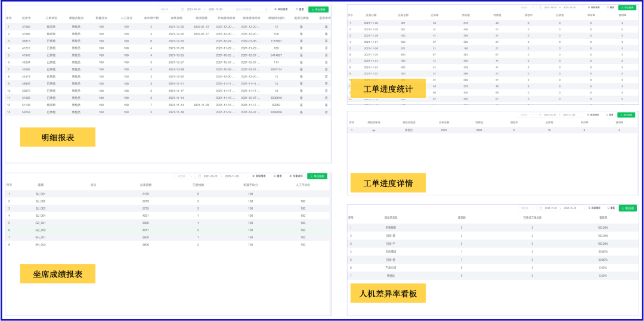This screenshot has height=321, width=644.
Task: Click the 总录音数 column header
Action: coord(146,185)
